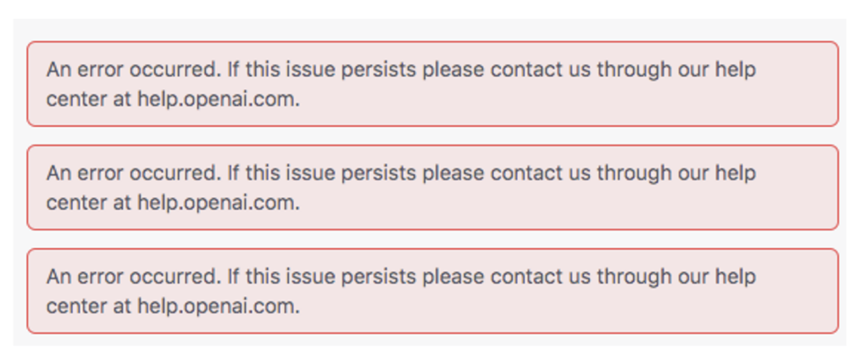The image size is (868, 364).
Task: Select the word 'persists' in bottom alert
Action: pyautogui.click(x=378, y=277)
